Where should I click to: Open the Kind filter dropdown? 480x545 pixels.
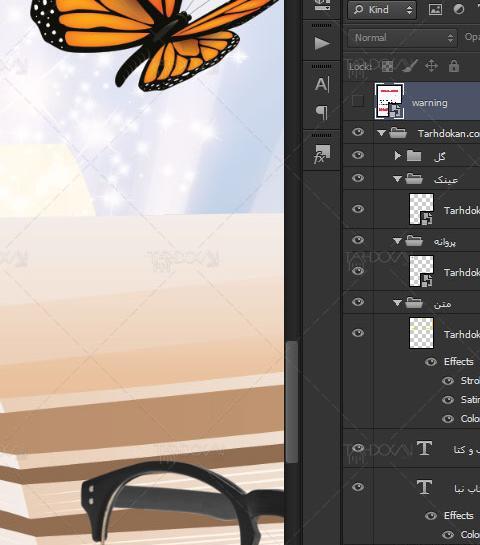click(382, 10)
